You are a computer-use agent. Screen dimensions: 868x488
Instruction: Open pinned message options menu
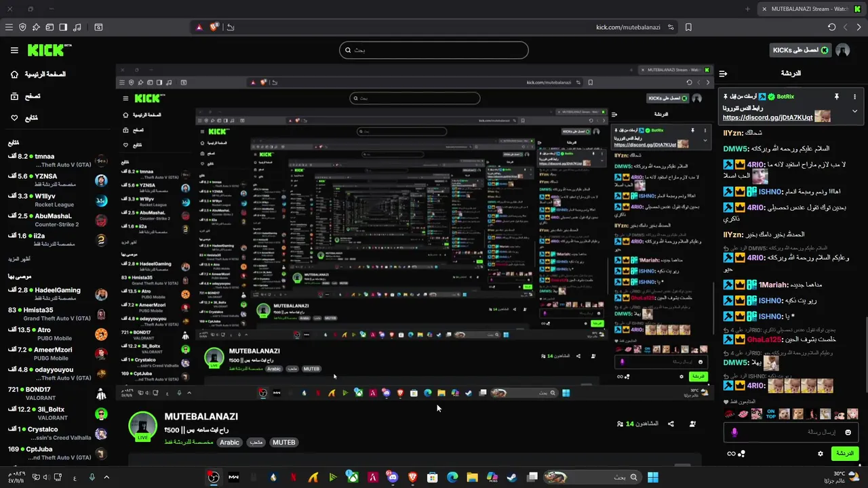pos(854,97)
